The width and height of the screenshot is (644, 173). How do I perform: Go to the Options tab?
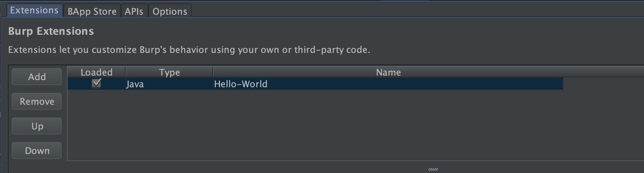pos(170,11)
